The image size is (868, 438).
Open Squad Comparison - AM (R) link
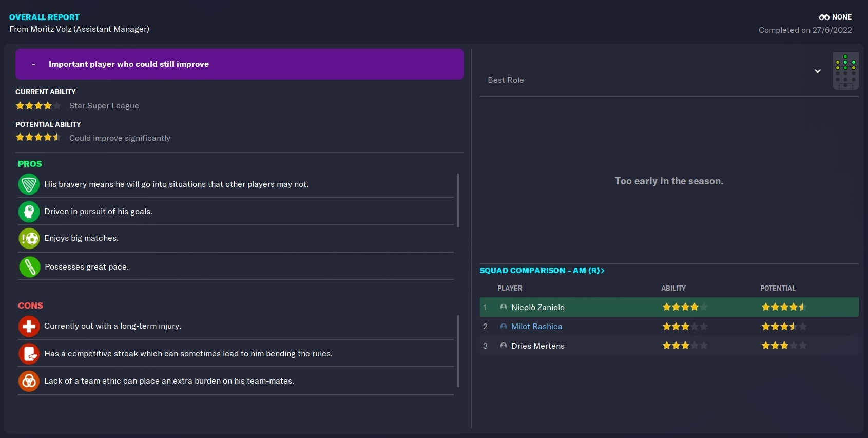pos(542,271)
